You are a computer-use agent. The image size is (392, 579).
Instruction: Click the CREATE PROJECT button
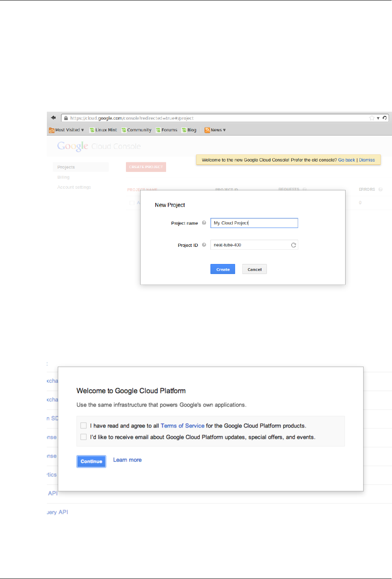pyautogui.click(x=146, y=167)
